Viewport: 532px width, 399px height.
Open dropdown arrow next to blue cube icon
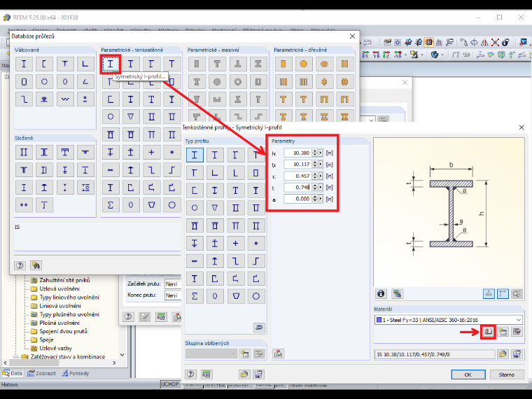click(x=442, y=55)
